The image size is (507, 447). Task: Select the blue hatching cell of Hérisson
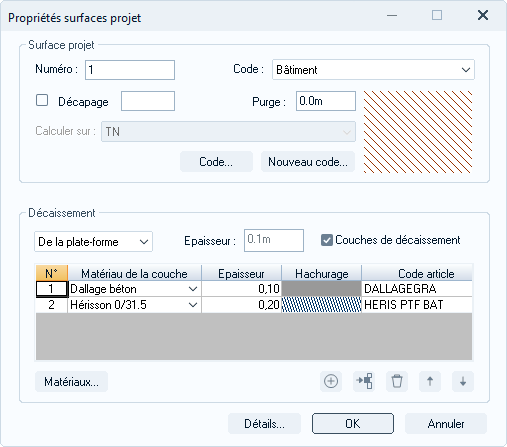point(321,305)
